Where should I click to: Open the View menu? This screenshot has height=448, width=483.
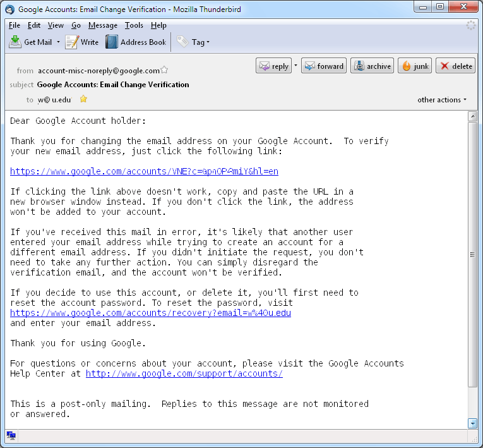pos(56,25)
